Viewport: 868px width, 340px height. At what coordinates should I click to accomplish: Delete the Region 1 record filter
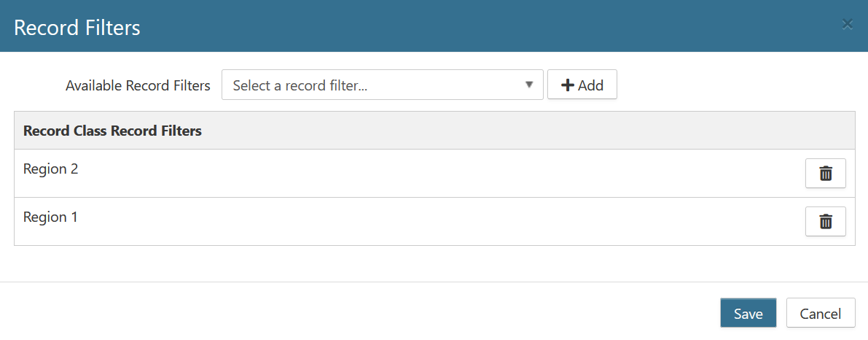point(825,222)
